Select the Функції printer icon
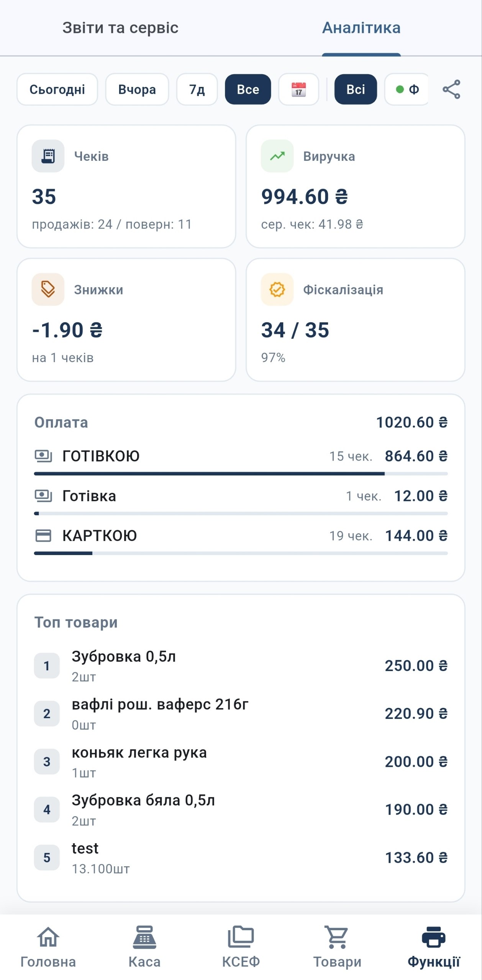This screenshot has width=482, height=980. coord(434,937)
